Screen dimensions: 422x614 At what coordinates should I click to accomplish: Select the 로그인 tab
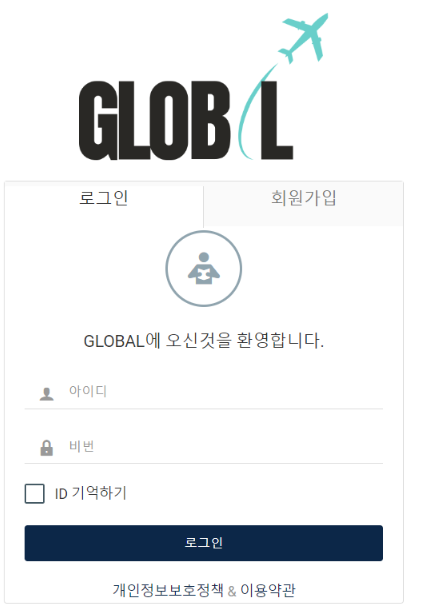click(104, 198)
